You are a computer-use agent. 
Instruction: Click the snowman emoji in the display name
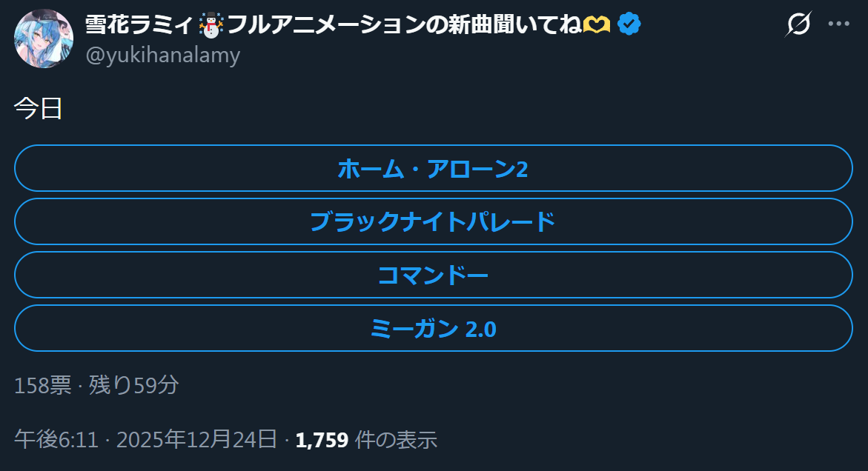pos(211,26)
